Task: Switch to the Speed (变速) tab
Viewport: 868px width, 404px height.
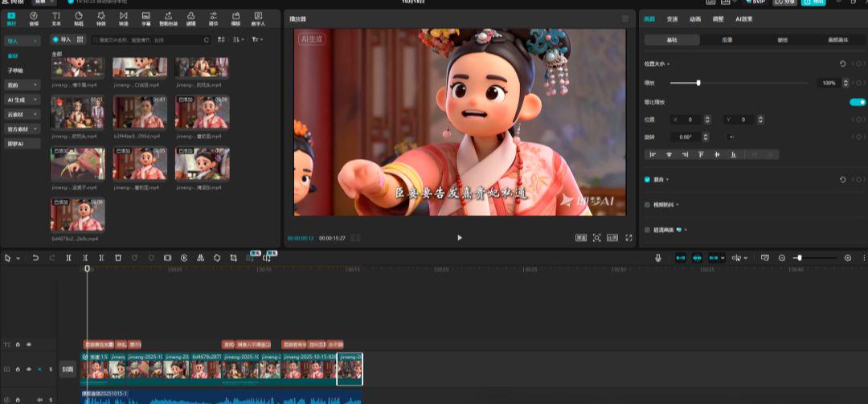Action: [671, 18]
